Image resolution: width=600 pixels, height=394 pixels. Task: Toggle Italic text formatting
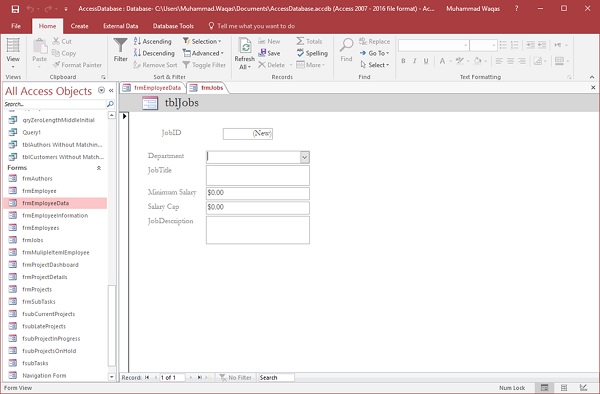point(414,61)
